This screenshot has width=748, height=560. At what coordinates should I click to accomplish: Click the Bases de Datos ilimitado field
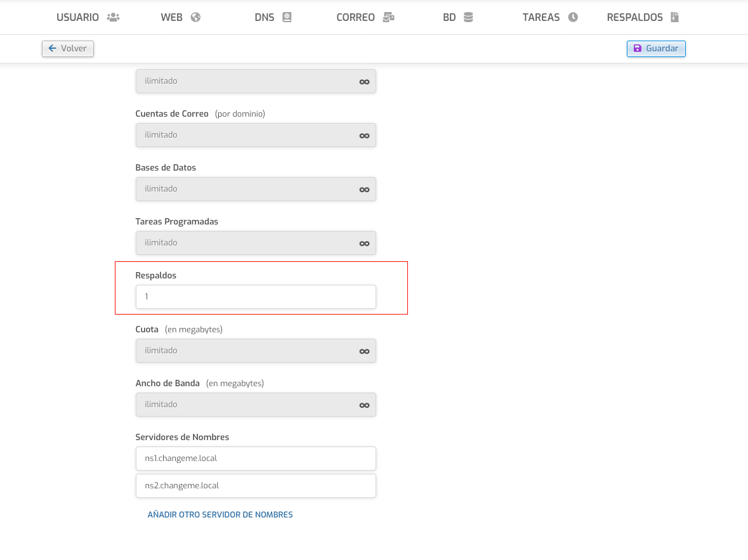point(256,189)
